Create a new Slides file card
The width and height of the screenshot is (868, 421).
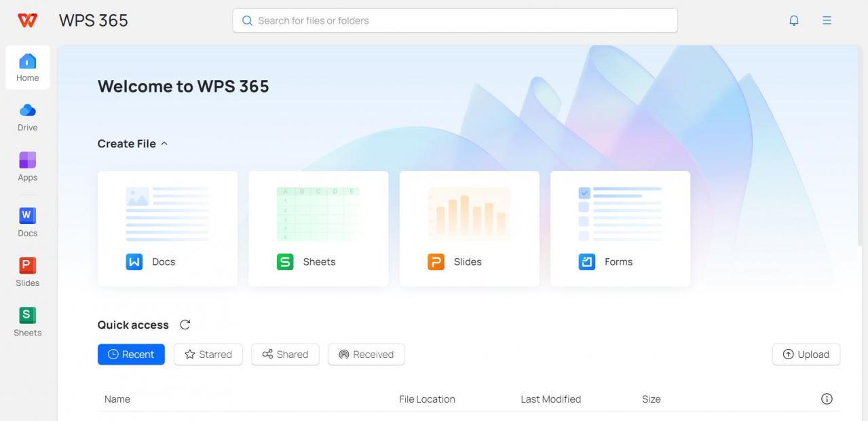[x=470, y=229]
